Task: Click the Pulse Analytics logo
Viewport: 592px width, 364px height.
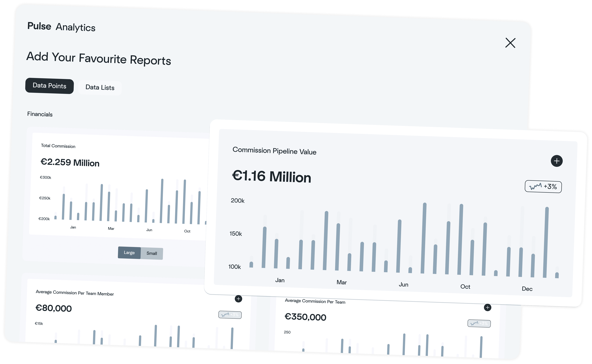Action: coord(61,26)
